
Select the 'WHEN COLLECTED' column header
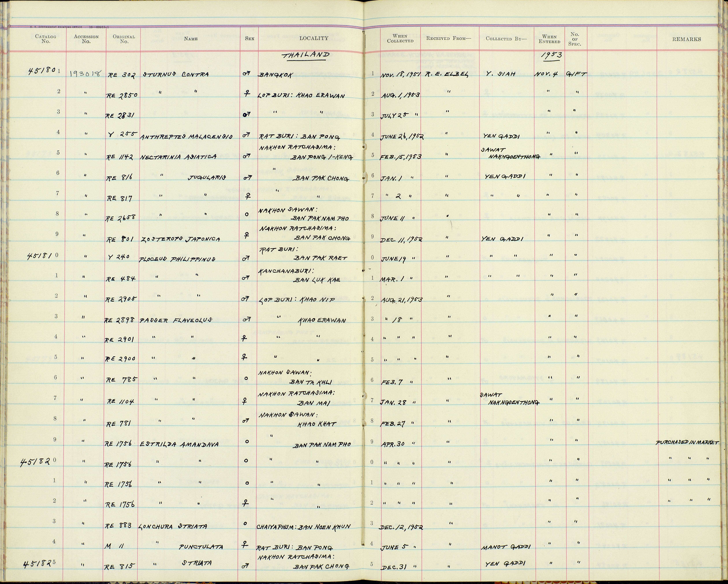pyautogui.click(x=400, y=39)
